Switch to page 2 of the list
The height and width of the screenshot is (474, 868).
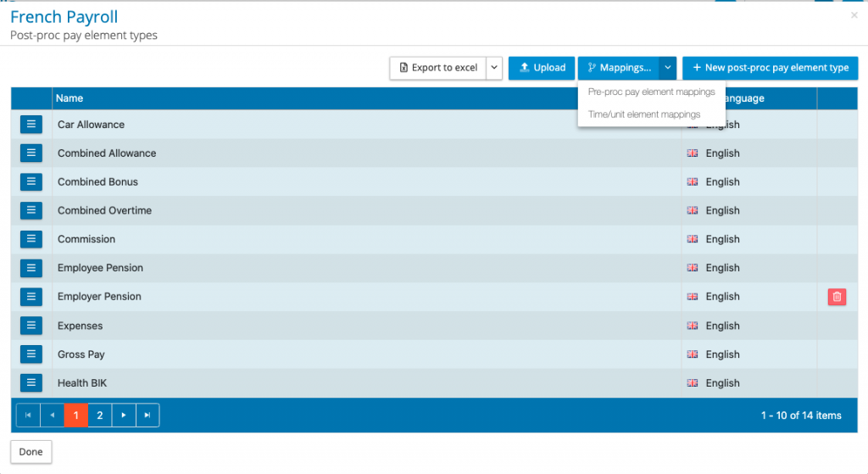coord(100,415)
